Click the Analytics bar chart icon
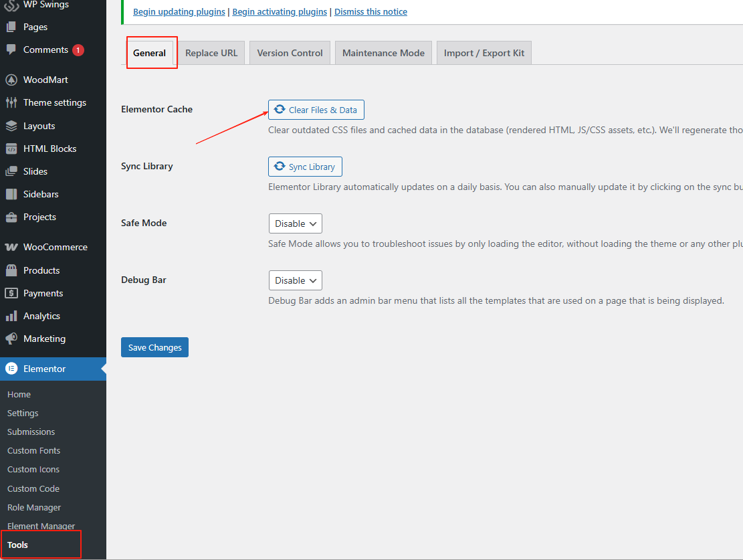Viewport: 743px width, 560px height. 11,316
